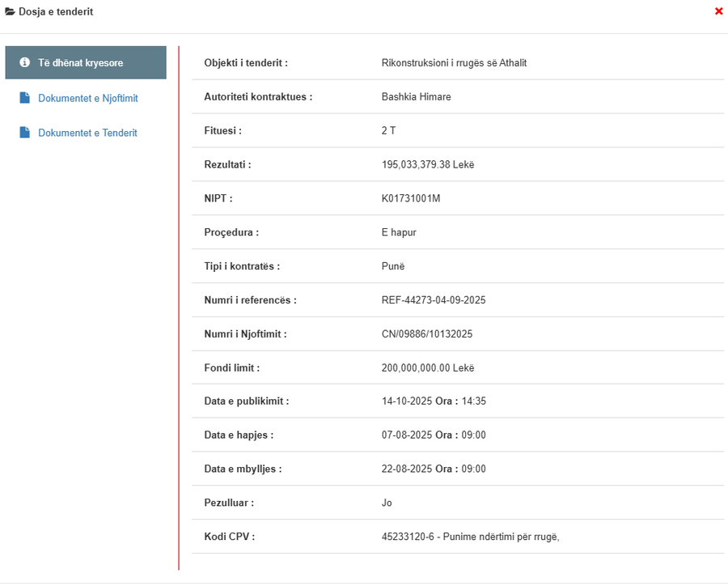Click the file icon beside Dokumentet e Njoftimit
Image resolution: width=728 pixels, height=586 pixels.
point(25,98)
